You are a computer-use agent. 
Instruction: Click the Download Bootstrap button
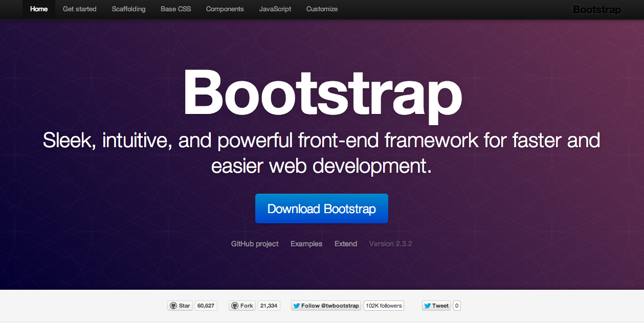pyautogui.click(x=322, y=209)
